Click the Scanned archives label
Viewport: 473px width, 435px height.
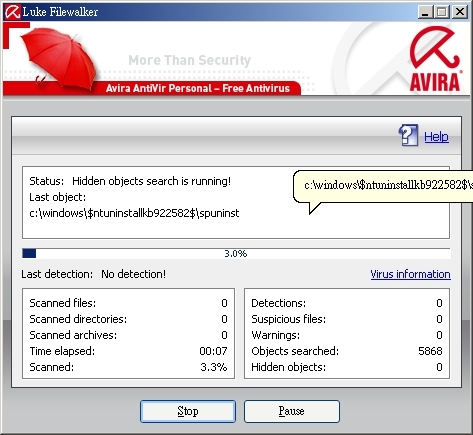[x=73, y=335]
